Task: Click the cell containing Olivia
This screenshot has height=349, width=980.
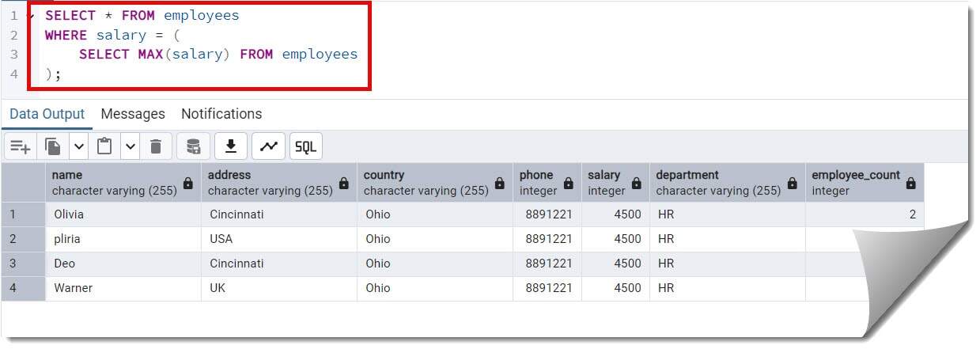Action: [123, 214]
